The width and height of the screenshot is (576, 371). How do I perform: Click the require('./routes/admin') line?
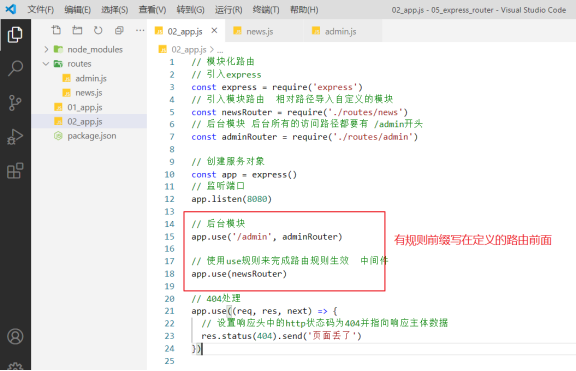tap(305, 137)
